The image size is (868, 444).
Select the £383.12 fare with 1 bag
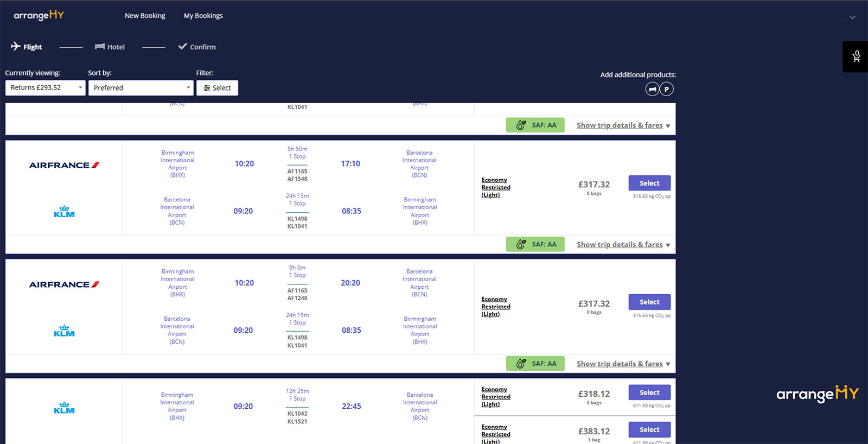(x=649, y=429)
